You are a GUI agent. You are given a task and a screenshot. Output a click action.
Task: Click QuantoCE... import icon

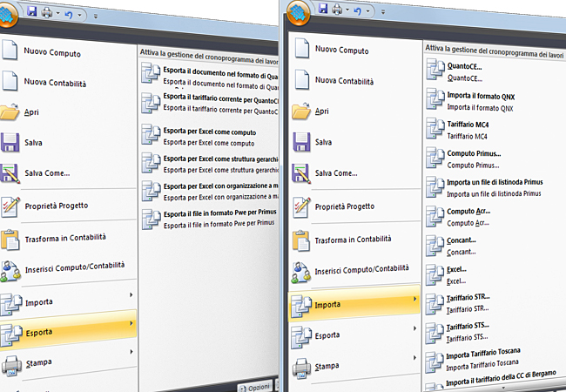pos(435,70)
